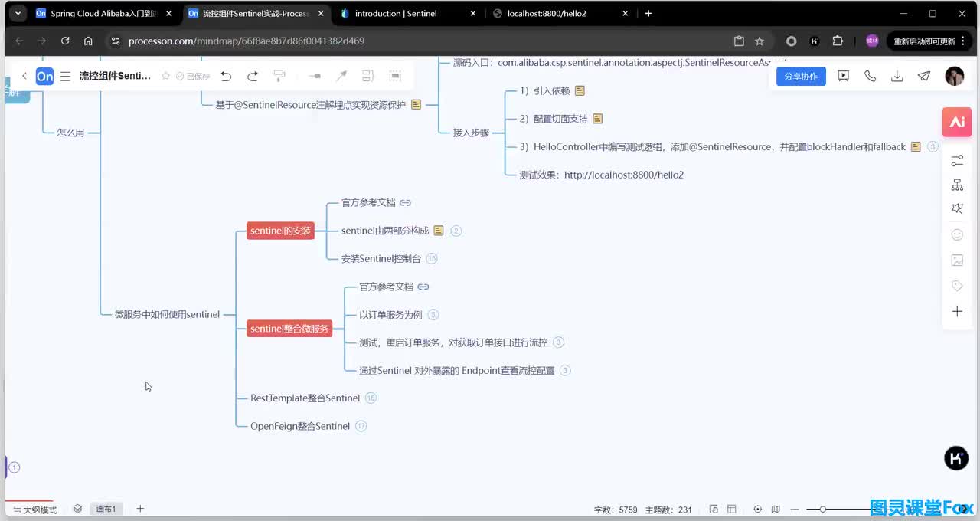Open the tag label icon

coord(957,286)
